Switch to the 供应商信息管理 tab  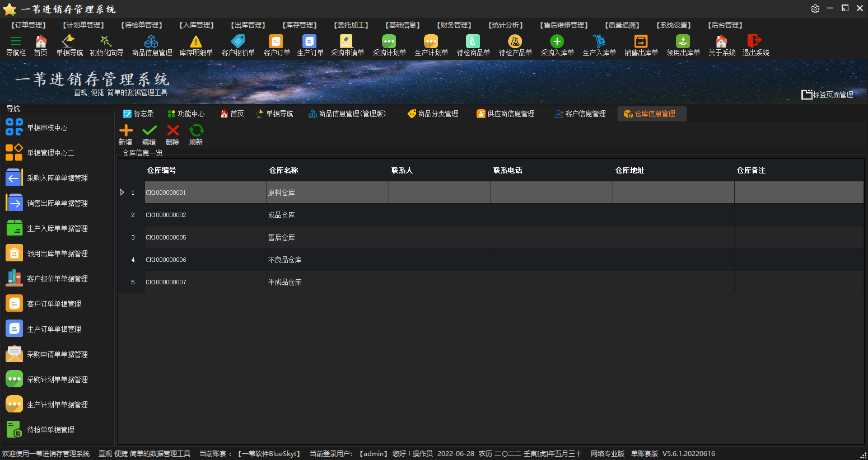tap(506, 114)
